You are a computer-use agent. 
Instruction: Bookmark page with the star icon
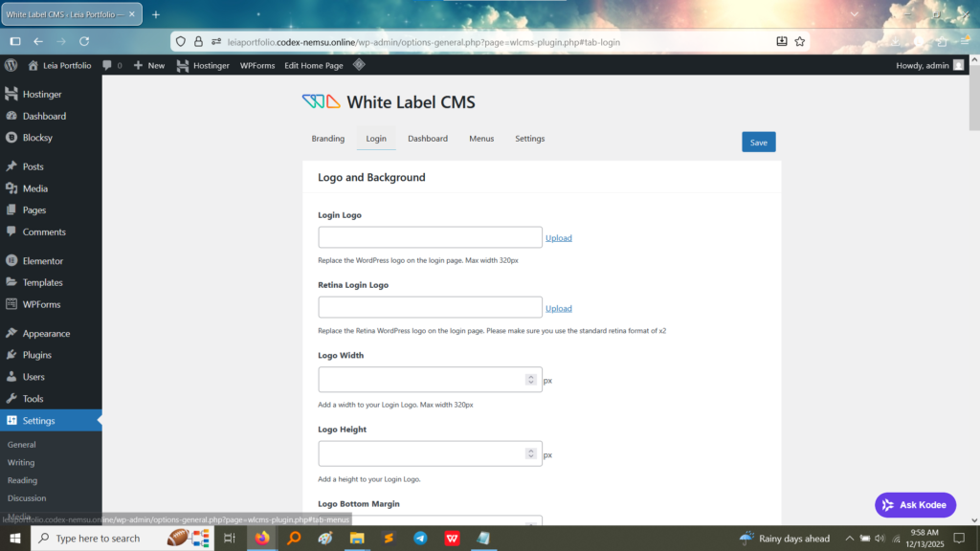799,42
